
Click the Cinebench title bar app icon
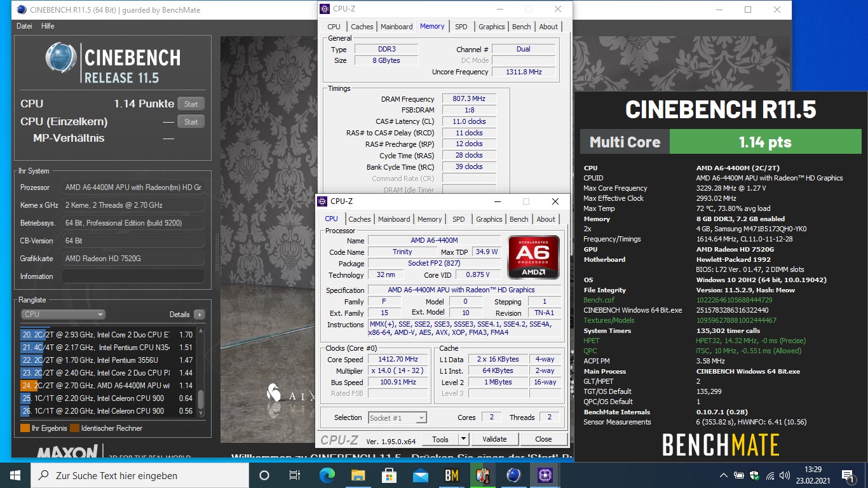pos(22,10)
